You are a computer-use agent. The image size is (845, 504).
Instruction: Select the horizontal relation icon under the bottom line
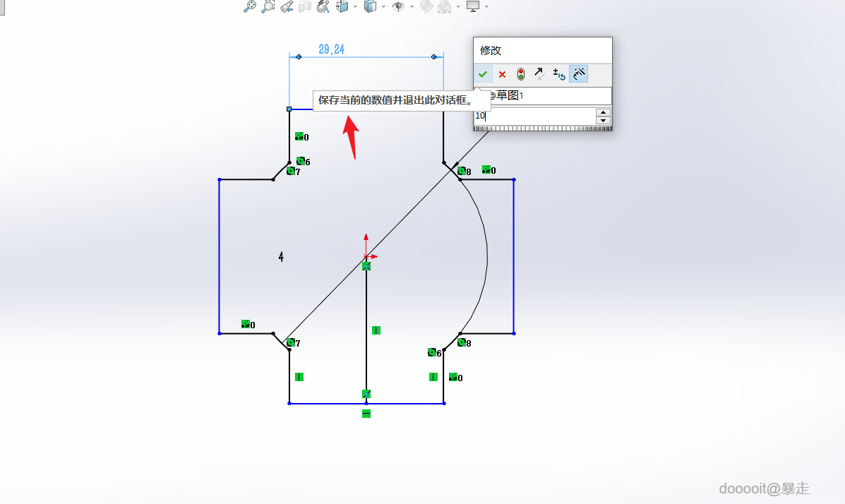[366, 414]
